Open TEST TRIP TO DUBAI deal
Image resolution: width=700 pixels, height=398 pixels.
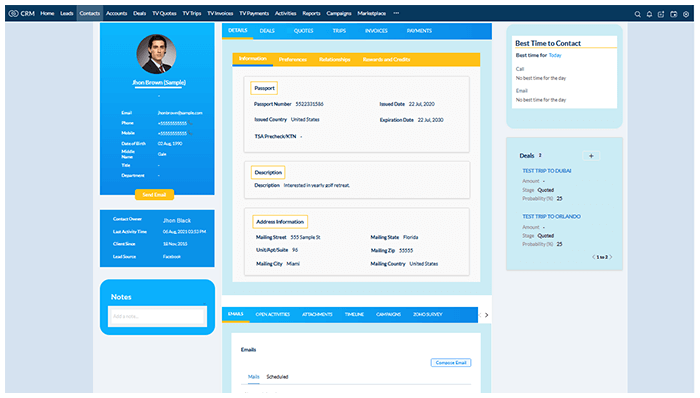547,171
